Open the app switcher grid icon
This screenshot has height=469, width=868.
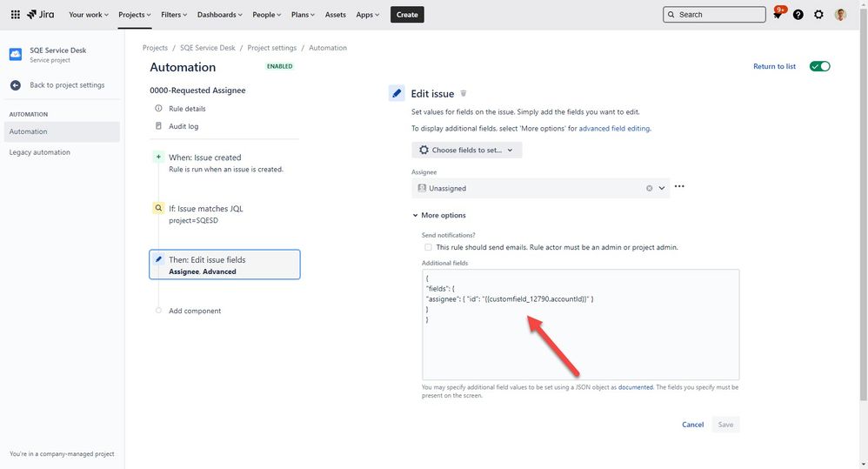click(16, 15)
